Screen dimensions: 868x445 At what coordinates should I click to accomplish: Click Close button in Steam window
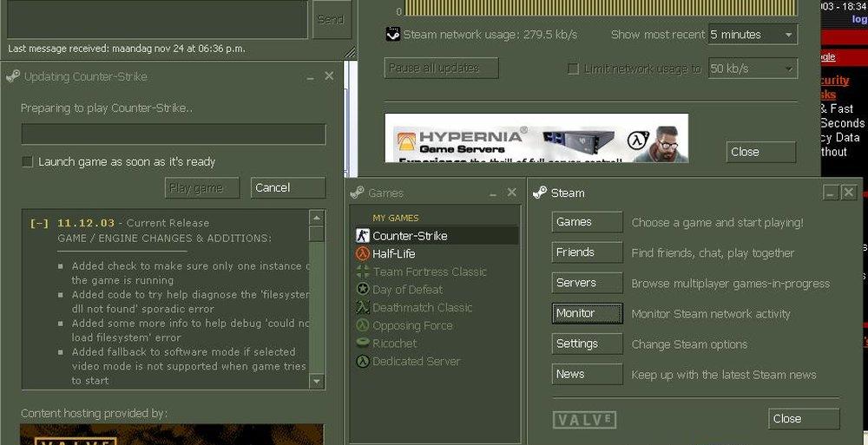[804, 418]
